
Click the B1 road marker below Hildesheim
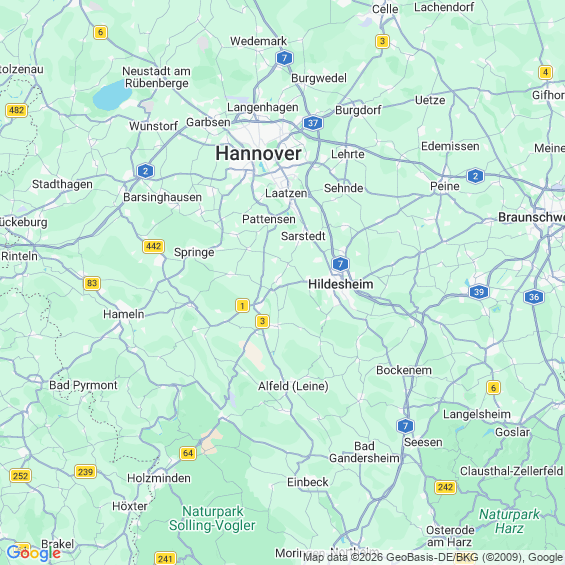(242, 306)
